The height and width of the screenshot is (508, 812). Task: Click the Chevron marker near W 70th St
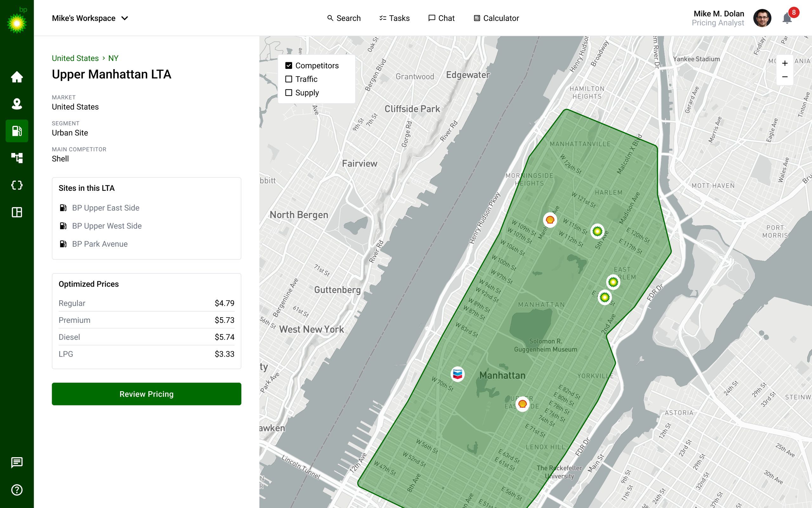point(458,374)
